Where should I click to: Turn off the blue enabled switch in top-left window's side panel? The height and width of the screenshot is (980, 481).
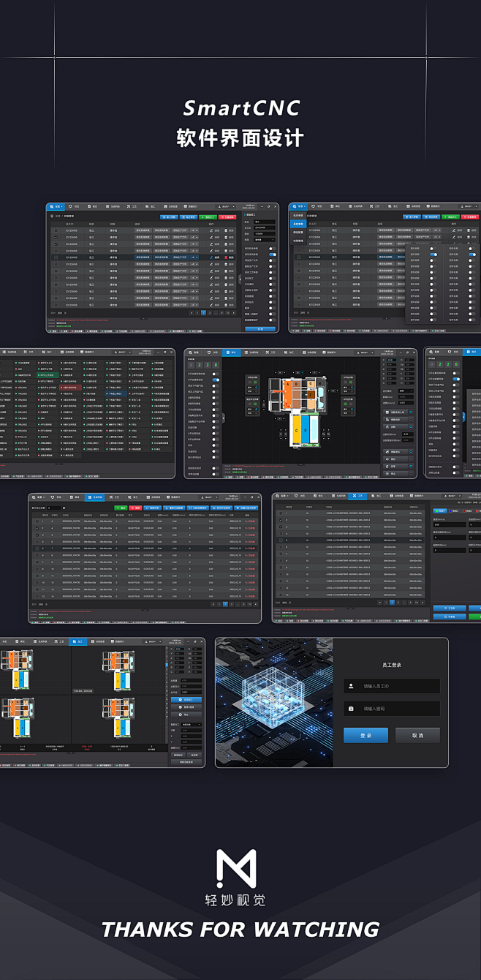[272, 254]
